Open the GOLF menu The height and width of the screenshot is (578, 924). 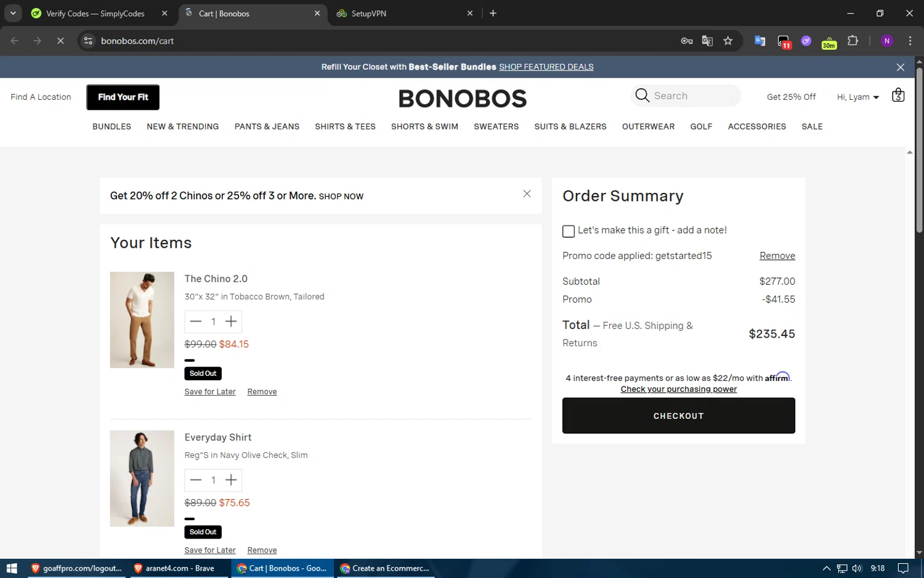[x=701, y=126]
